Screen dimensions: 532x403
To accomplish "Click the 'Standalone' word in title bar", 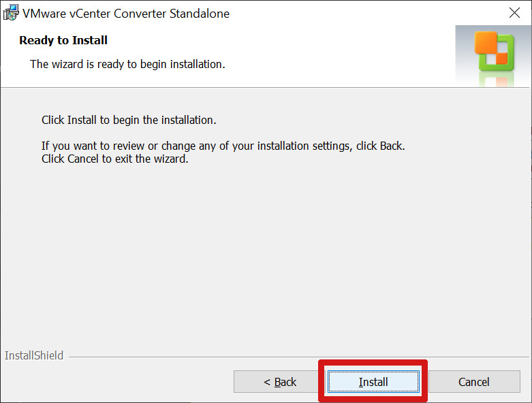I will [x=200, y=14].
